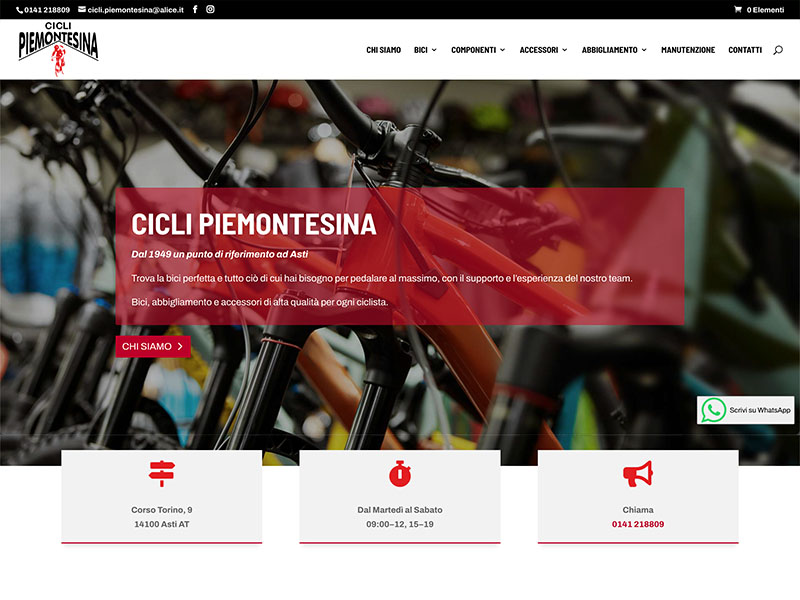This screenshot has height=600, width=800.
Task: Click the Cicli Piemontesina logo
Action: pos(58,49)
